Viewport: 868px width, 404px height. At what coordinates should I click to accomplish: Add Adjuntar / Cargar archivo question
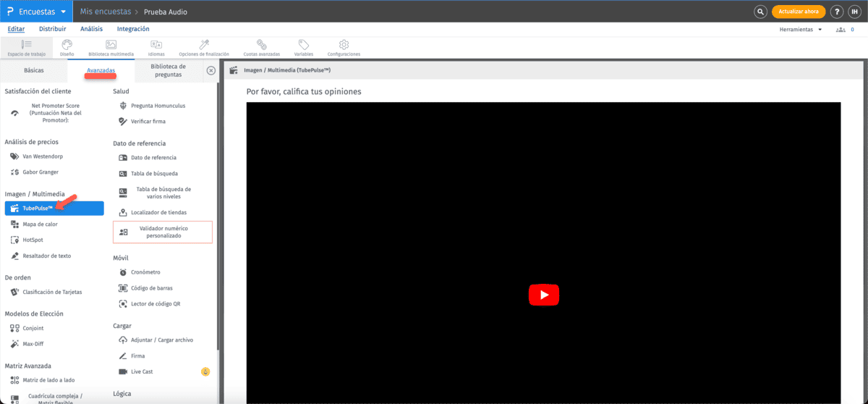point(162,340)
